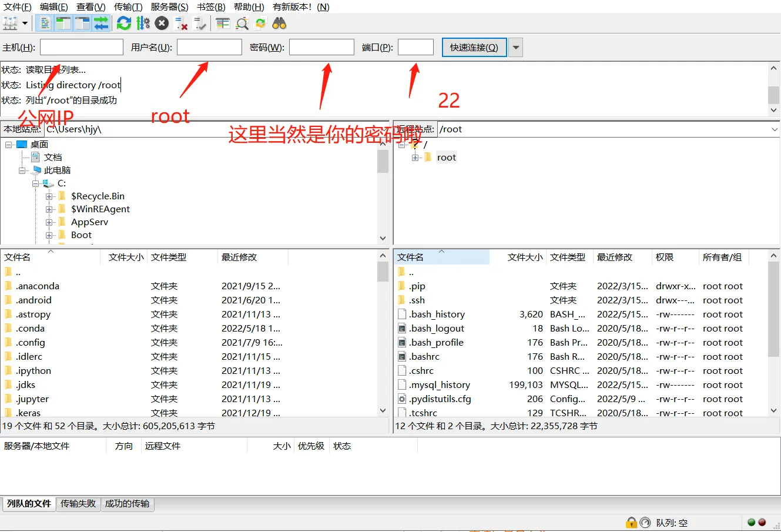Sort remote files by 权限 column

tap(676, 257)
